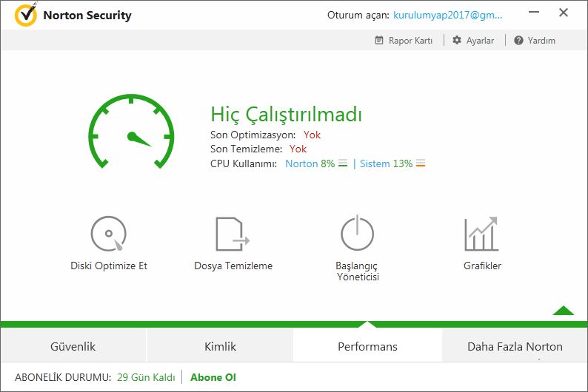Open Yardım help text
This screenshot has height=392, width=588.
[541, 41]
